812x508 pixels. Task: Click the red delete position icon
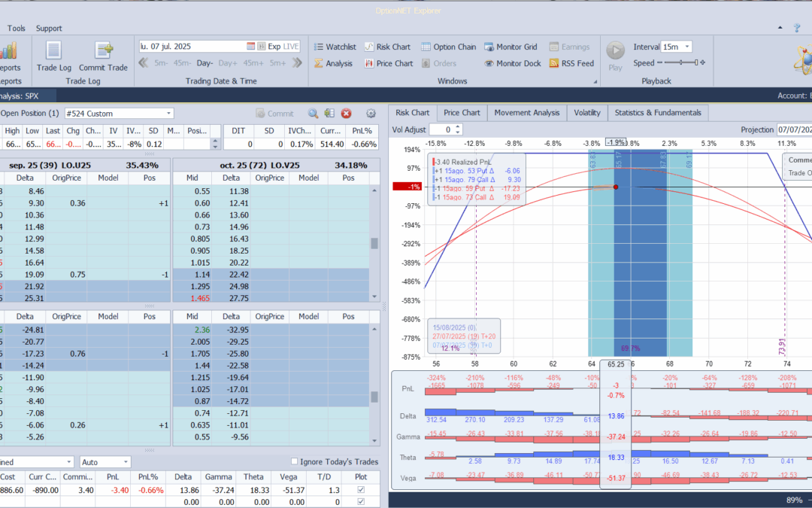(347, 114)
